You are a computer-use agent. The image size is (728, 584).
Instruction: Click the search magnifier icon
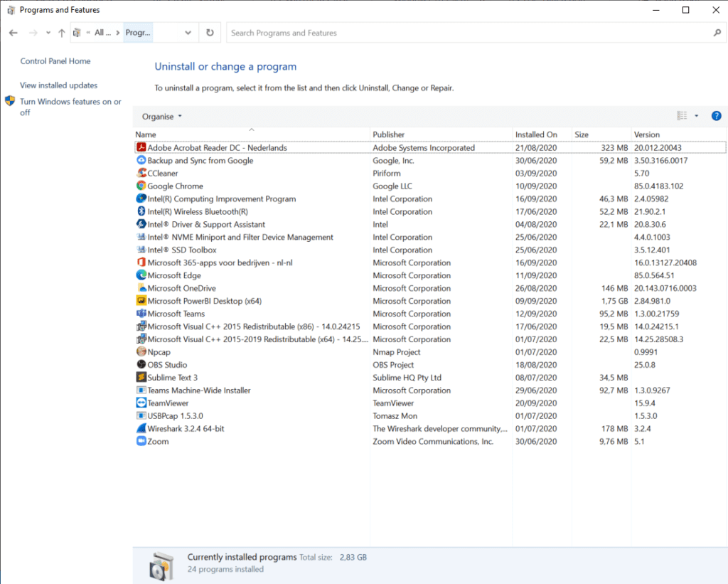[717, 33]
